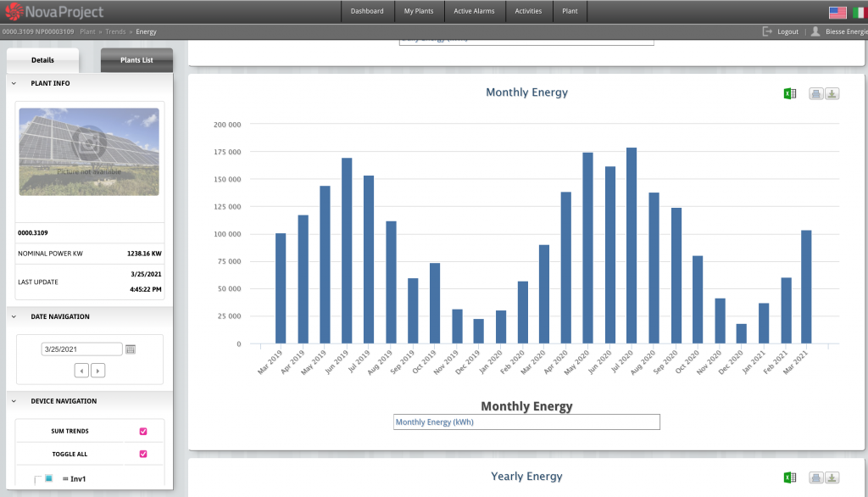Toggle the Sum Trends checkbox
Viewport: 868px width, 497px height.
pyautogui.click(x=143, y=431)
